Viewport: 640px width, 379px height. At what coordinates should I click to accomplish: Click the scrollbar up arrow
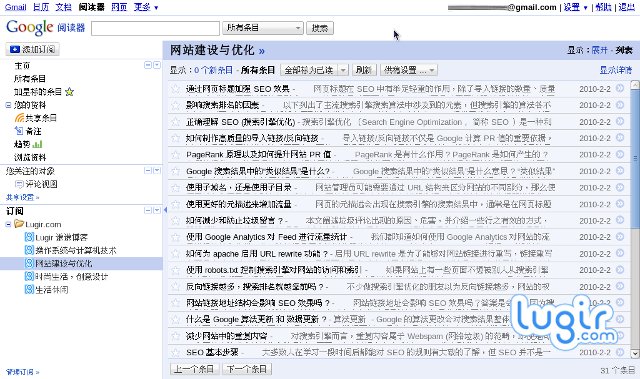pyautogui.click(x=635, y=85)
